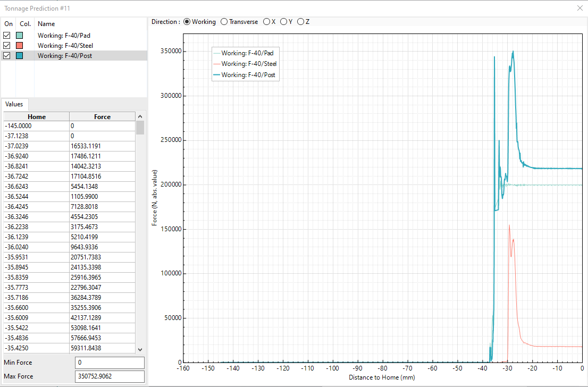Click the Home column header

point(37,116)
